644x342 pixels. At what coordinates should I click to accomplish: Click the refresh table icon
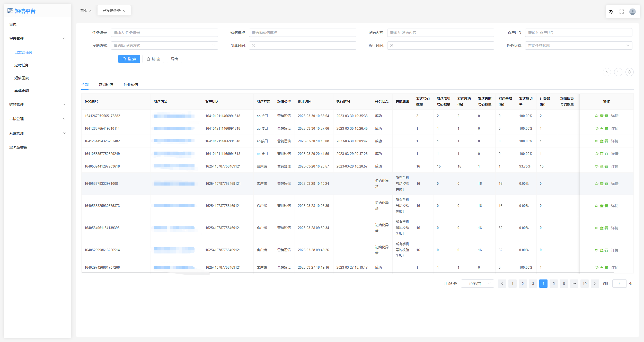tap(607, 72)
